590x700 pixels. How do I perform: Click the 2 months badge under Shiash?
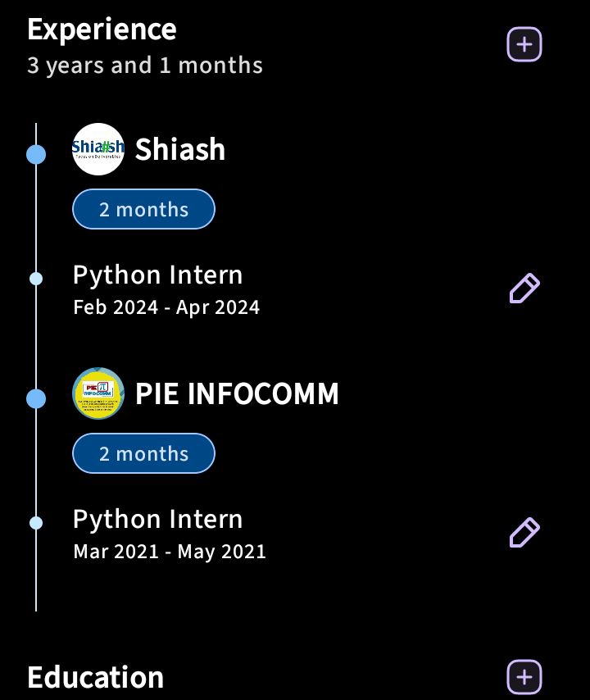143,210
